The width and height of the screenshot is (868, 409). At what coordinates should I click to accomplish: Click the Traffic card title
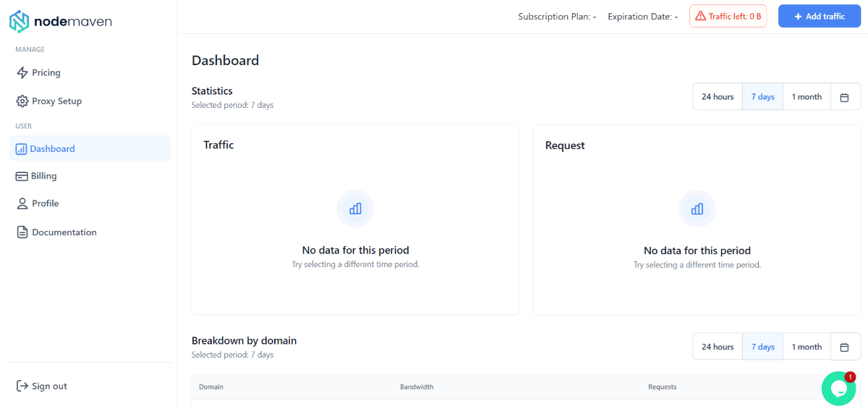coord(218,145)
